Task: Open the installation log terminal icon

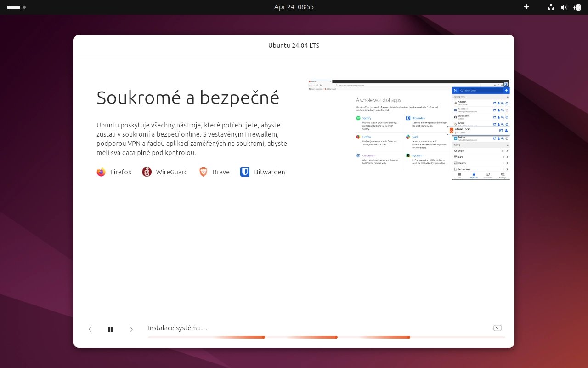Action: coord(497,328)
